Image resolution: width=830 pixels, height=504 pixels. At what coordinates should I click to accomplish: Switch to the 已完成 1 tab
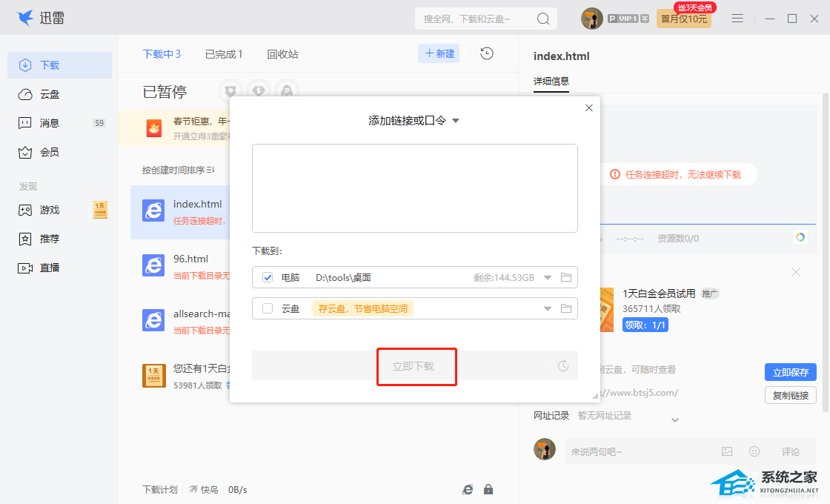click(x=224, y=54)
